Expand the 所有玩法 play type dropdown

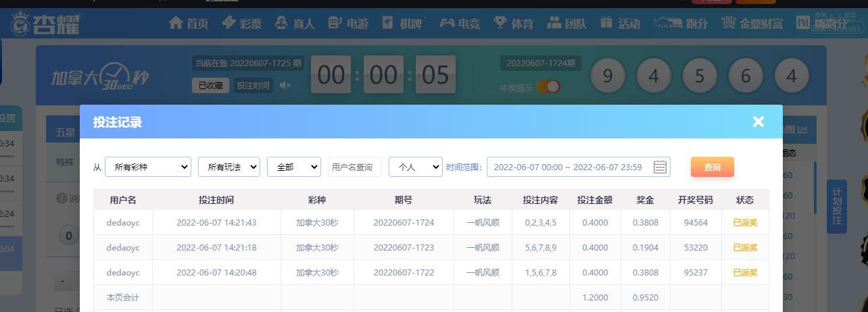229,167
